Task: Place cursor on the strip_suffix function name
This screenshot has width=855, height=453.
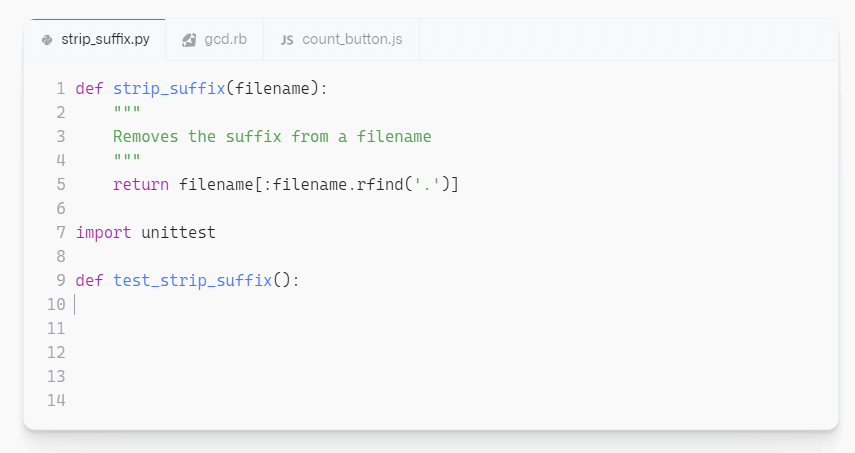Action: pos(169,88)
